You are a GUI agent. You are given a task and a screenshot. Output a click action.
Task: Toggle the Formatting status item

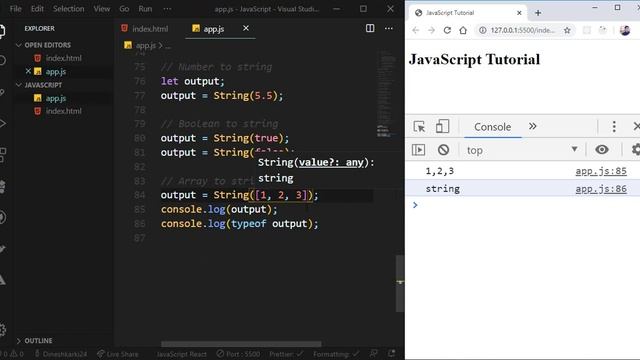click(336, 354)
